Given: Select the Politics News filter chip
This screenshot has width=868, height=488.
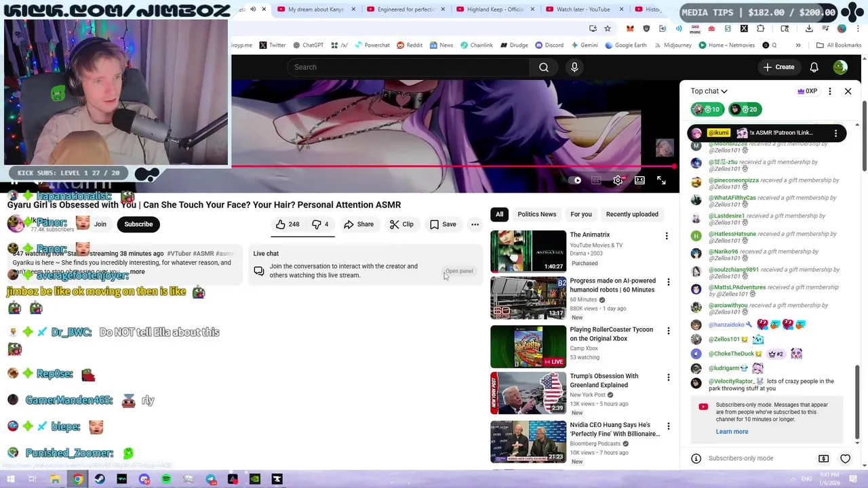Looking at the screenshot, I should [x=536, y=214].
